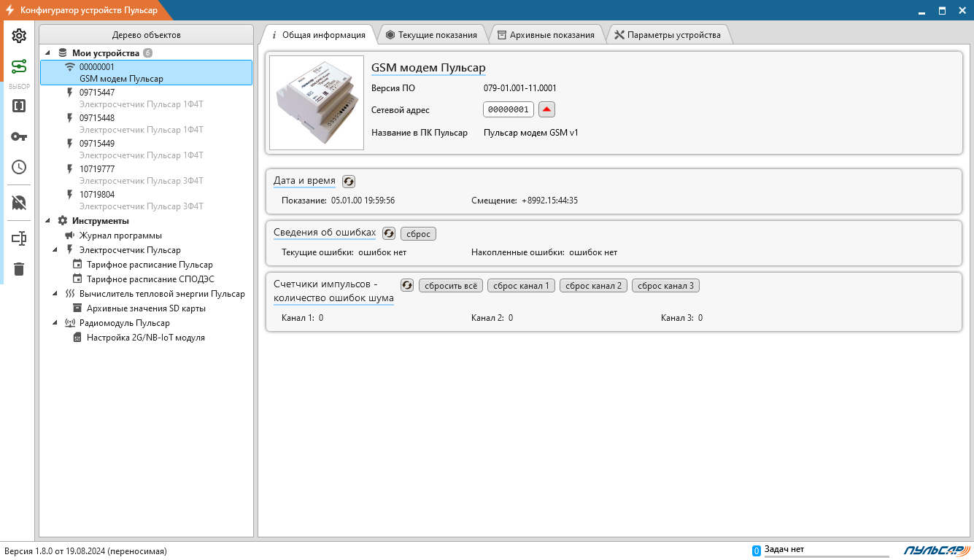Click lightning icon of device 09715447

pyautogui.click(x=70, y=93)
